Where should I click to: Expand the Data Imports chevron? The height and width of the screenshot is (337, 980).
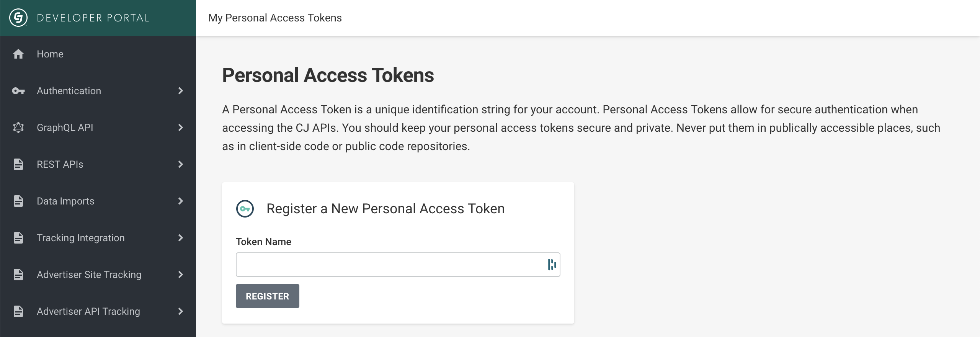181,201
